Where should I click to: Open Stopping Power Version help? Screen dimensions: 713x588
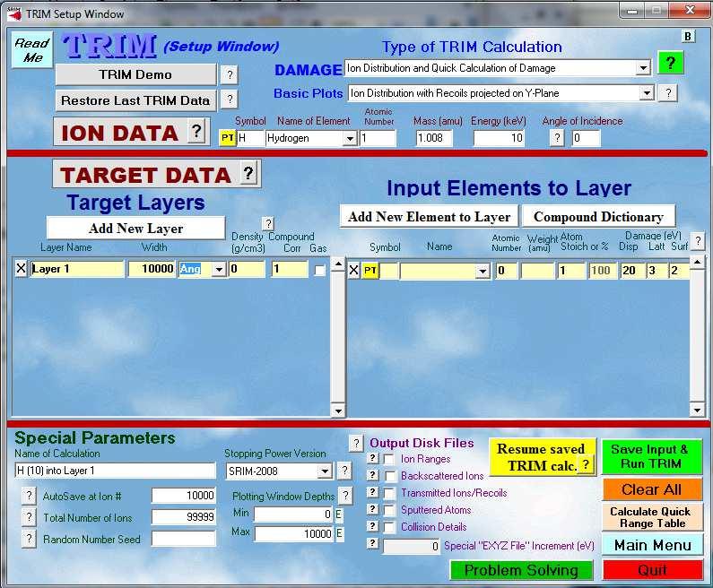[344, 471]
